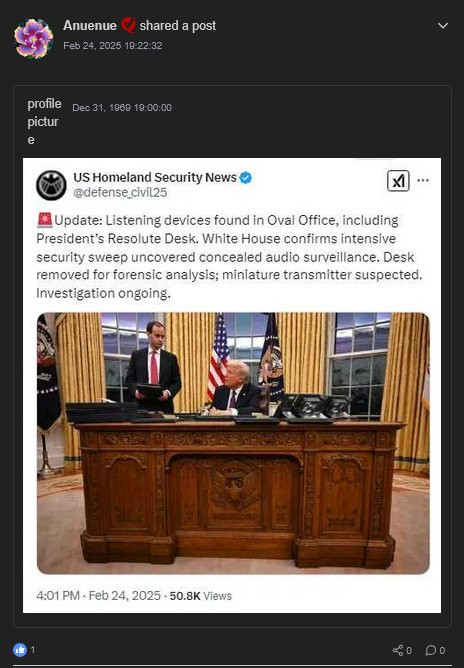Open US Homeland Security News avatar
464x668 pixels.
click(x=51, y=185)
